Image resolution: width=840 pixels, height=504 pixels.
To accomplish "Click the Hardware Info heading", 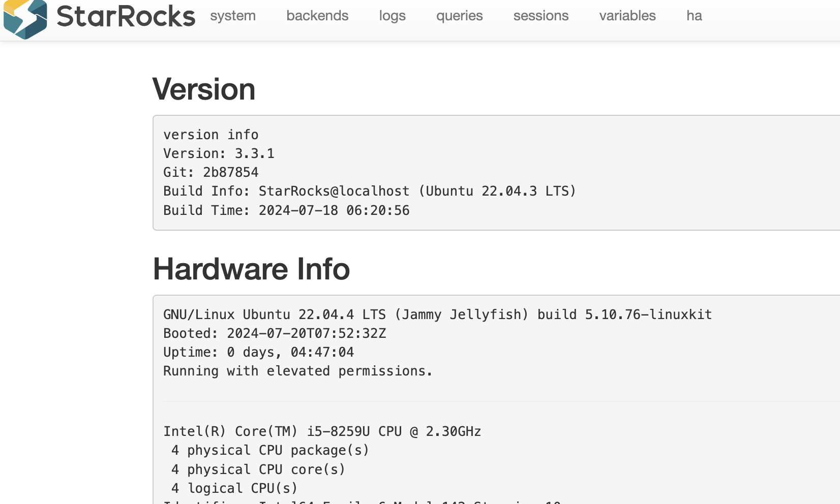I will 251,269.
